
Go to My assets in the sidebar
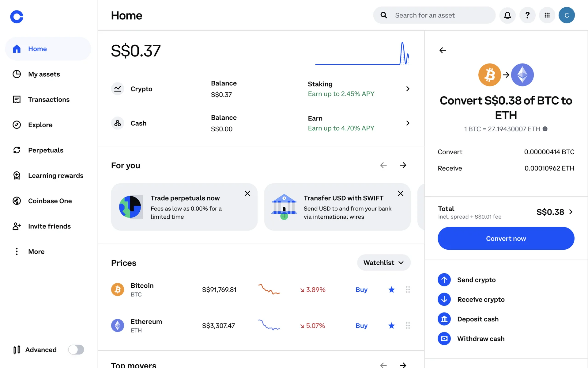pos(44,74)
